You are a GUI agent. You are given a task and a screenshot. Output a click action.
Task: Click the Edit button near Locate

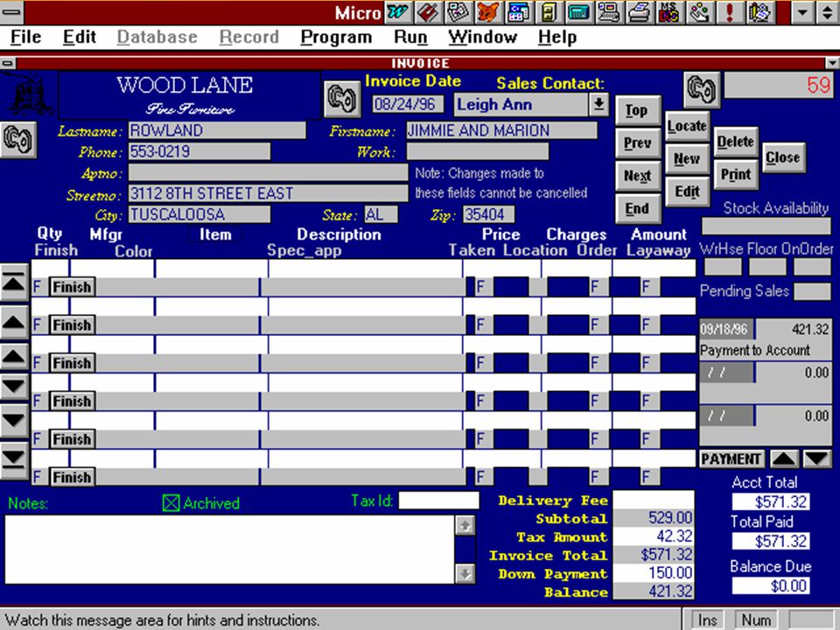(688, 192)
